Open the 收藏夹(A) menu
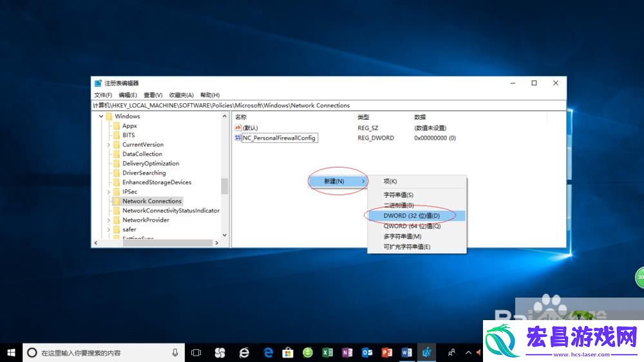Viewport: 644px width, 362px height. pyautogui.click(x=181, y=95)
